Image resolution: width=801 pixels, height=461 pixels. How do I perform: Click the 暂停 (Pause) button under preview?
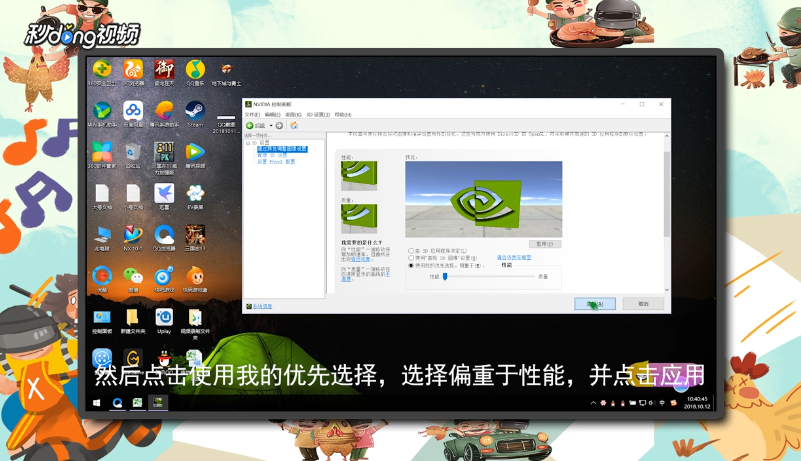click(545, 244)
